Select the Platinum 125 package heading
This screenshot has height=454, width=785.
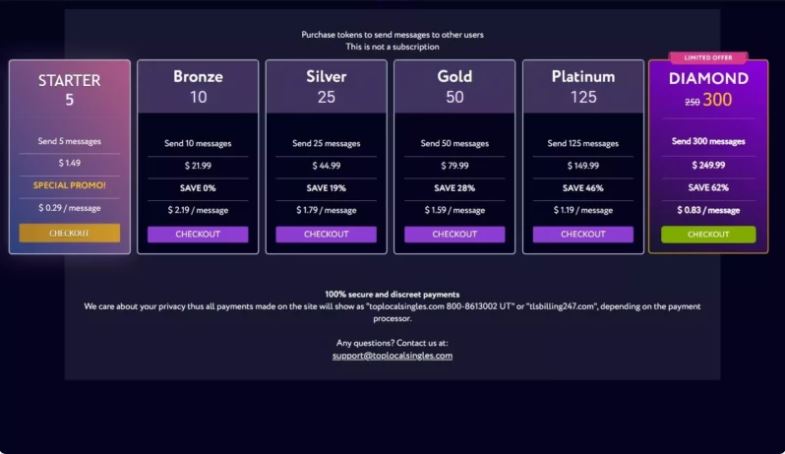[x=583, y=86]
